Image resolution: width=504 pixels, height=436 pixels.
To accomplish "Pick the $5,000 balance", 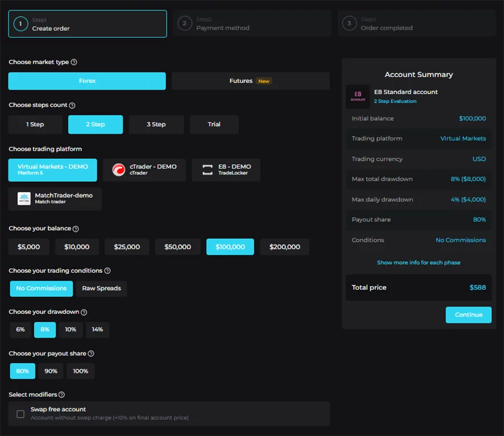I will tap(29, 247).
